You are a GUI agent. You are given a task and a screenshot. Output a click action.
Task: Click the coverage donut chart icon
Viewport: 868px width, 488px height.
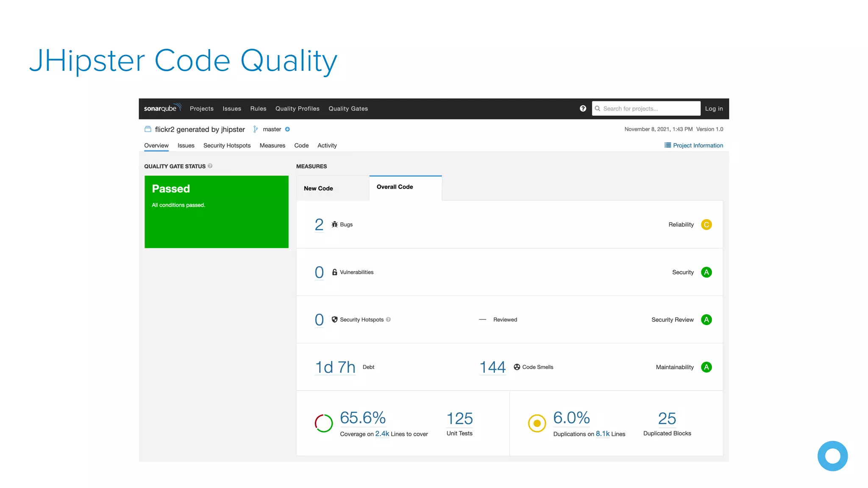coord(324,423)
